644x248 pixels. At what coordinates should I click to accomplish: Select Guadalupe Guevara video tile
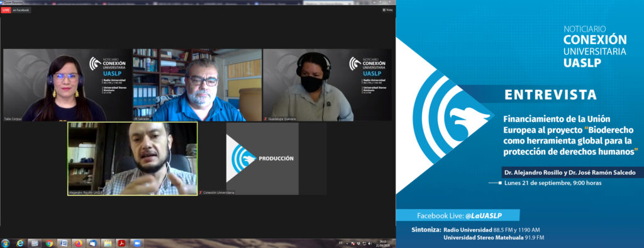click(x=327, y=85)
